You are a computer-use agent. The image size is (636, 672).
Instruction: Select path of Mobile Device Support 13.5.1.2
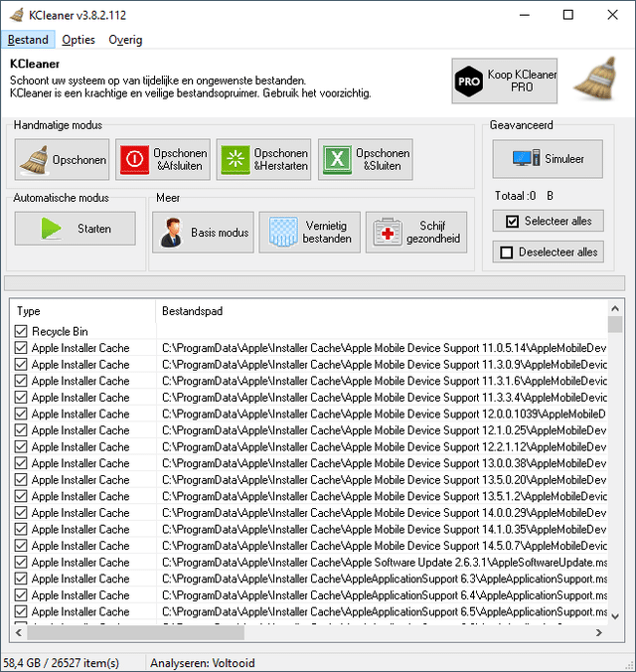[x=384, y=496]
